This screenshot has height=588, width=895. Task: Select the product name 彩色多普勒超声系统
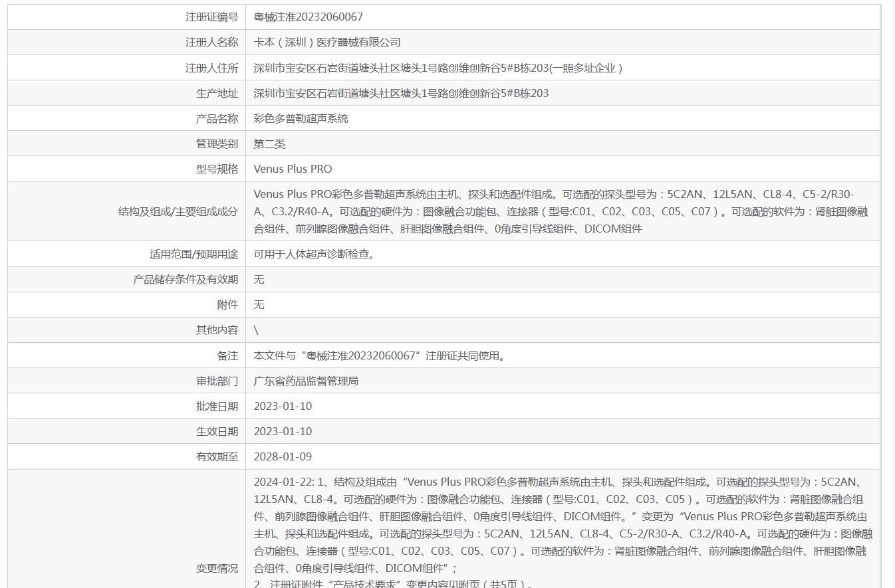coord(301,118)
